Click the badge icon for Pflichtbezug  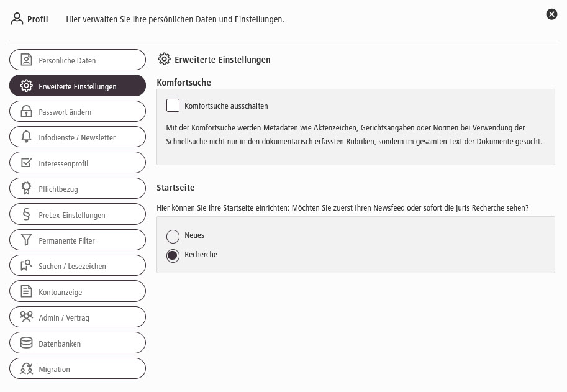click(x=26, y=189)
